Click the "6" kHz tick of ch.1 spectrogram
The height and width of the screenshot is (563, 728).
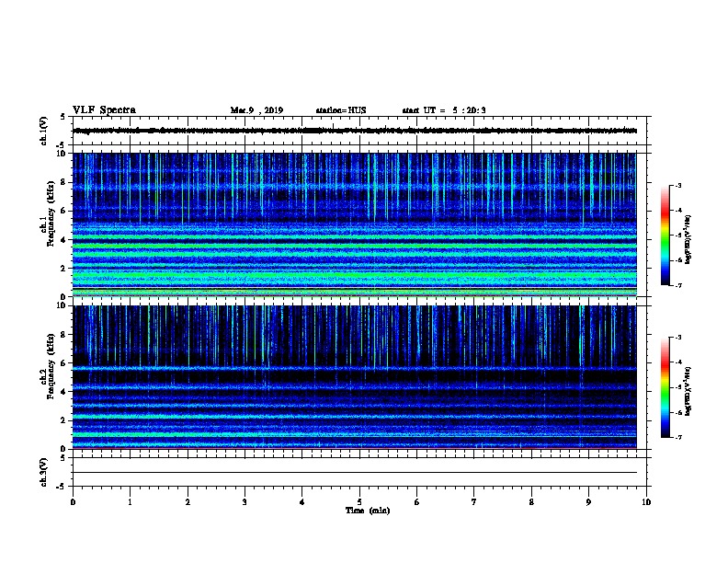pos(63,211)
